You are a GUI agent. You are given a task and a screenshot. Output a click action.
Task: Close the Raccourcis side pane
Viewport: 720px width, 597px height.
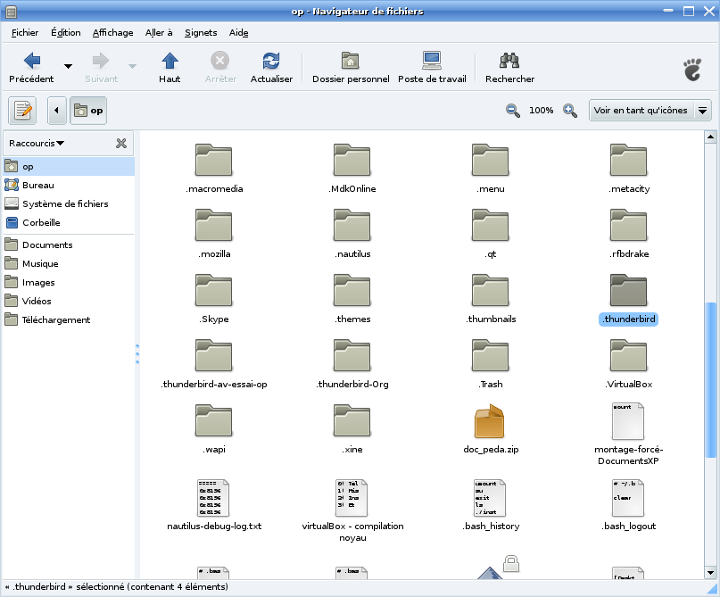tap(121, 143)
